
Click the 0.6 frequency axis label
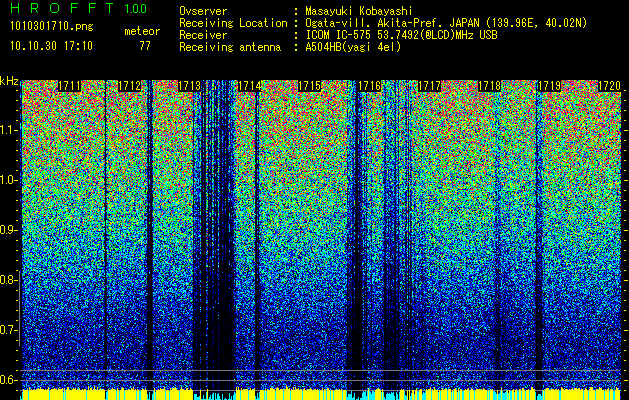(x=8, y=380)
